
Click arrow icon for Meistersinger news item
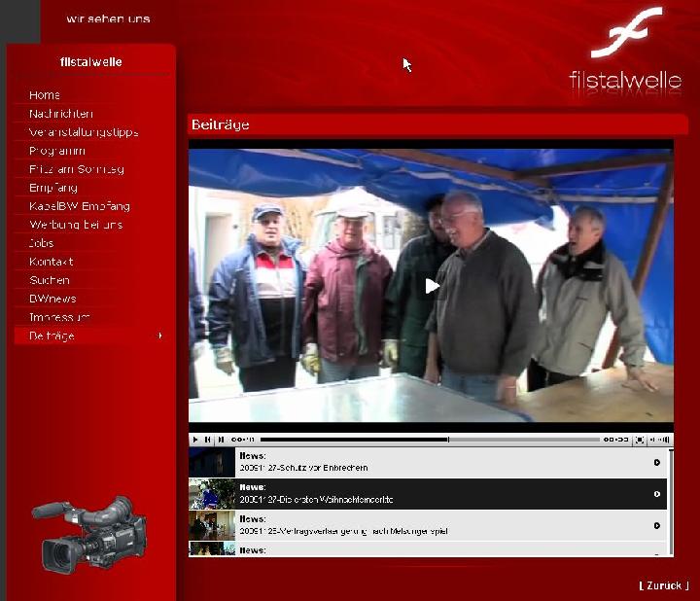657,525
